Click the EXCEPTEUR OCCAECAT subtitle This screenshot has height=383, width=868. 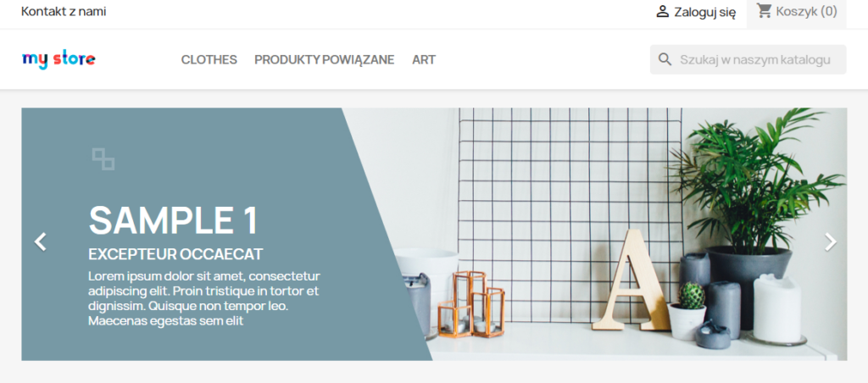click(175, 254)
